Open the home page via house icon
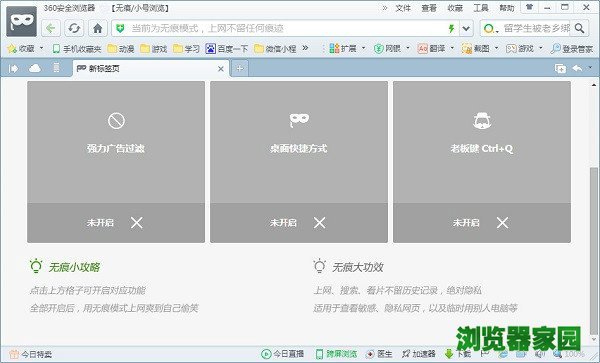This screenshot has height=363, width=600. click(x=98, y=28)
